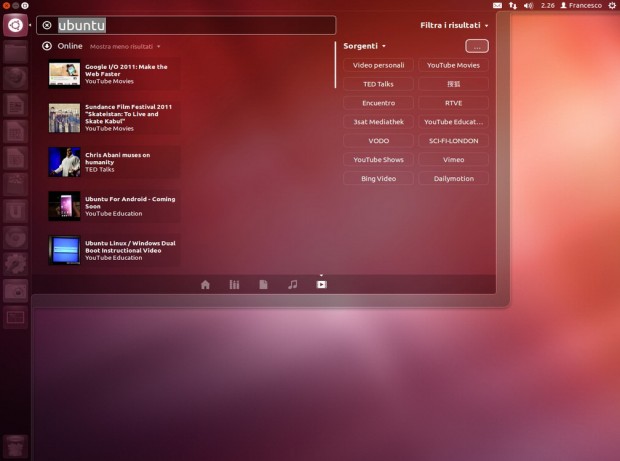
Task: Open the mail envelope indicator
Action: click(497, 6)
